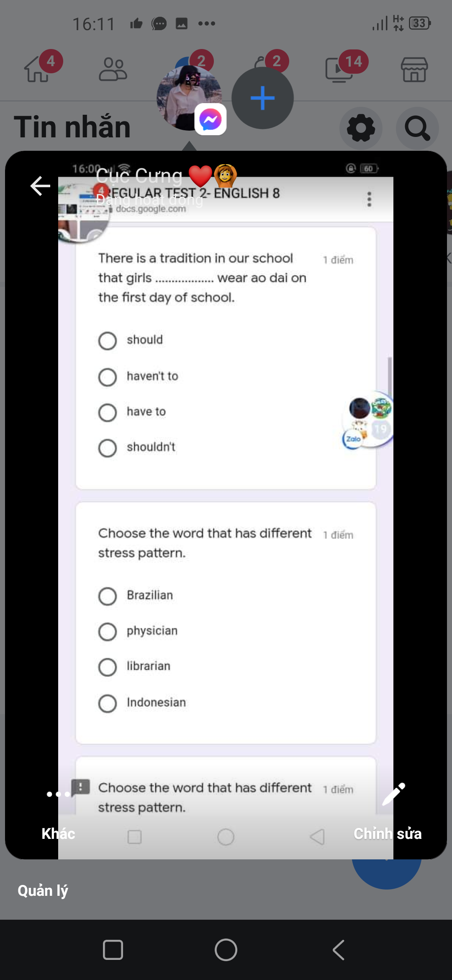Tap the search magnifier icon

point(417,129)
